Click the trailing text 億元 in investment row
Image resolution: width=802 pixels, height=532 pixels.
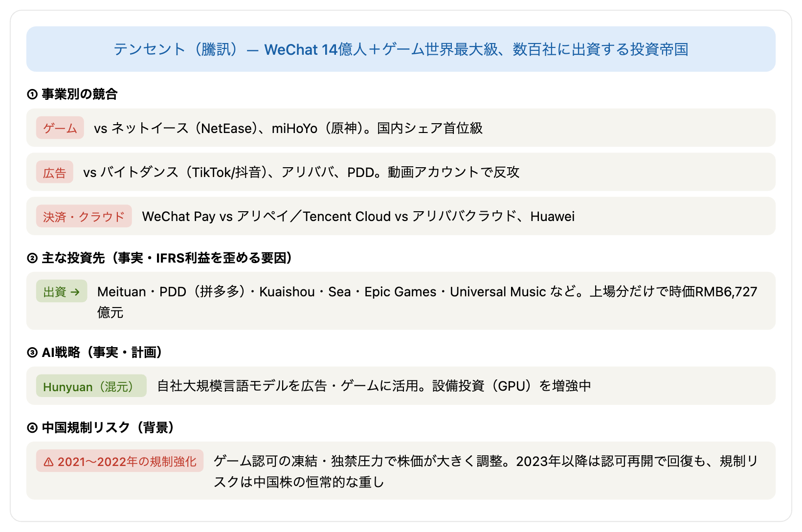[x=111, y=312]
